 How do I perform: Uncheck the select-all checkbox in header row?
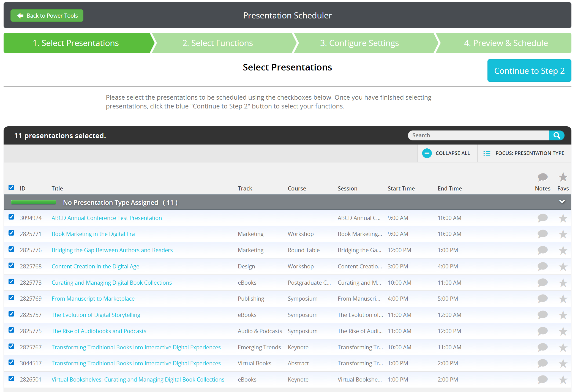[x=11, y=188]
